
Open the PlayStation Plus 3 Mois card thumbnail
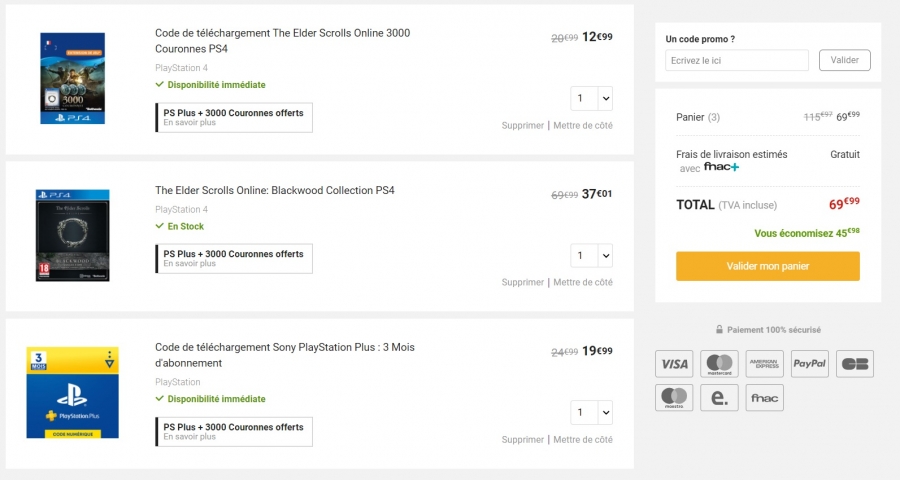[72, 393]
